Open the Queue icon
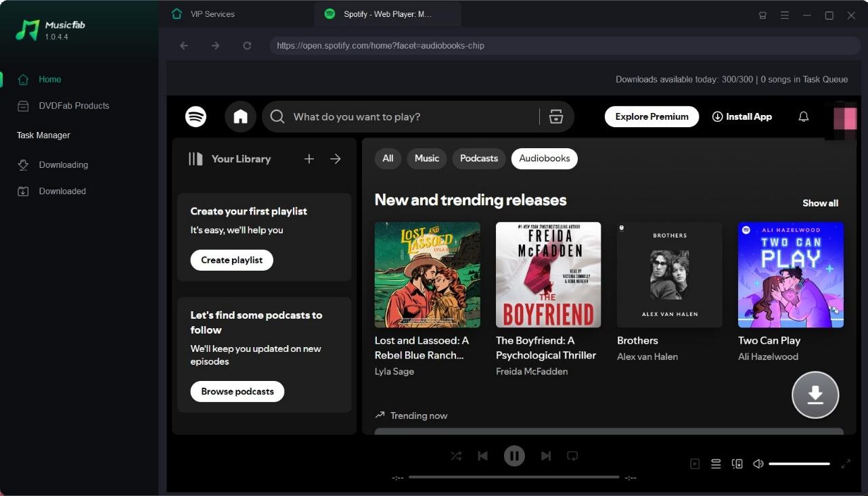Image resolution: width=868 pixels, height=496 pixels. (716, 464)
